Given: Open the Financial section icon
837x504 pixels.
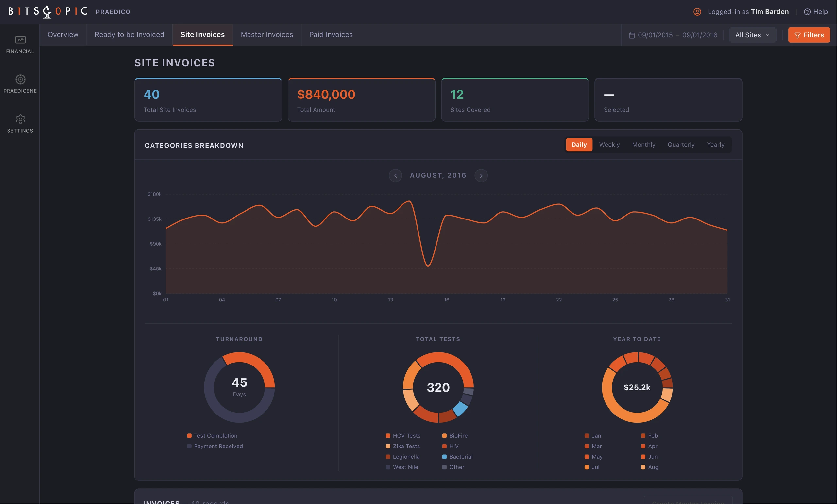Looking at the screenshot, I should click(x=20, y=40).
